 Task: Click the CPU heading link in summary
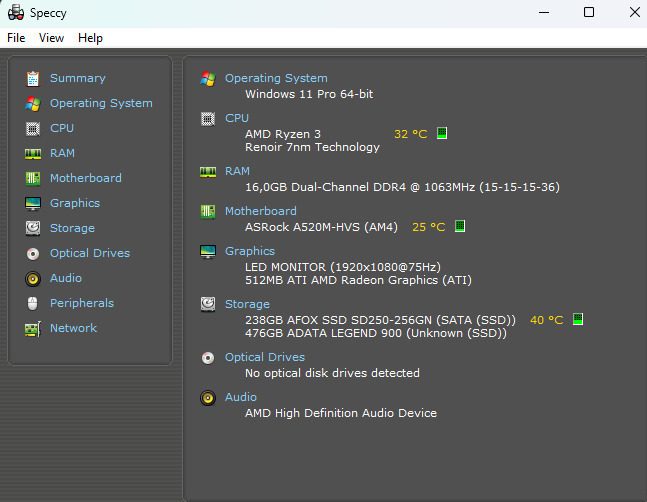[x=237, y=118]
